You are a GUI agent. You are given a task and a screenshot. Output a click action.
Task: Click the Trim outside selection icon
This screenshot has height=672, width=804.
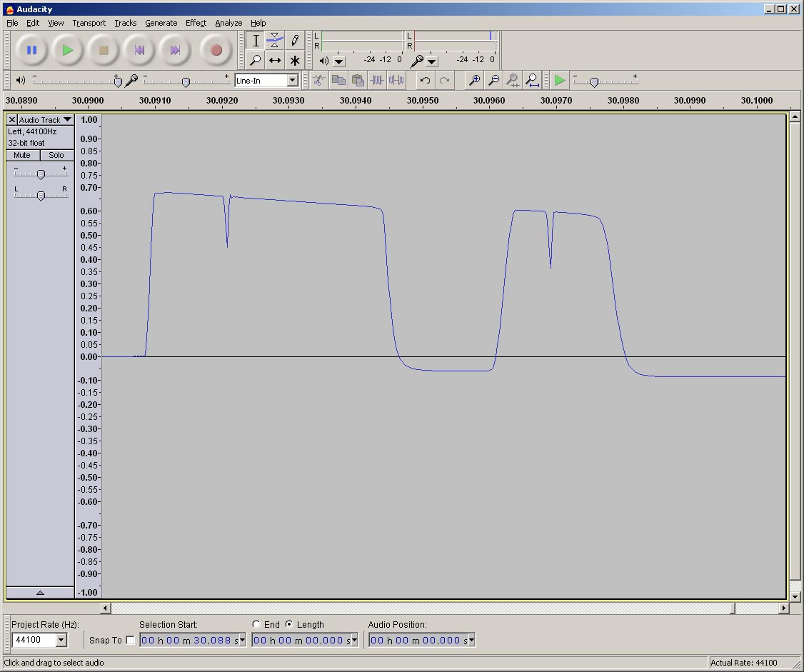click(x=378, y=80)
